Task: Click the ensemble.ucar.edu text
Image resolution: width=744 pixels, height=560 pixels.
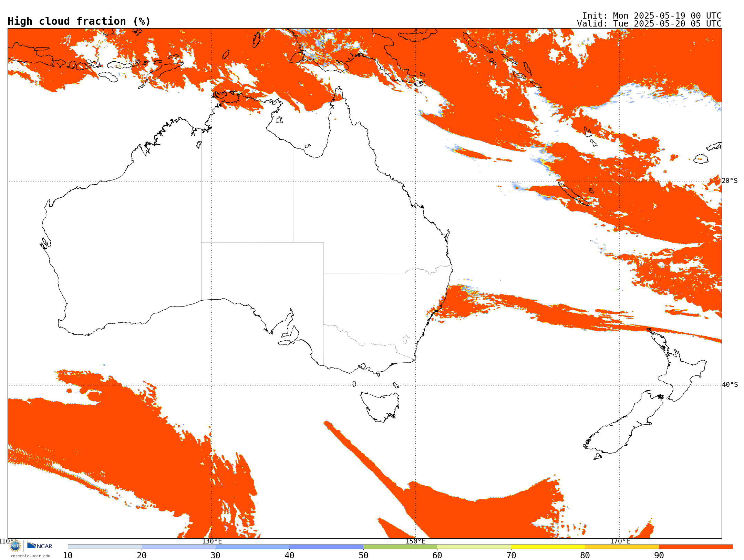Action: 31,556
